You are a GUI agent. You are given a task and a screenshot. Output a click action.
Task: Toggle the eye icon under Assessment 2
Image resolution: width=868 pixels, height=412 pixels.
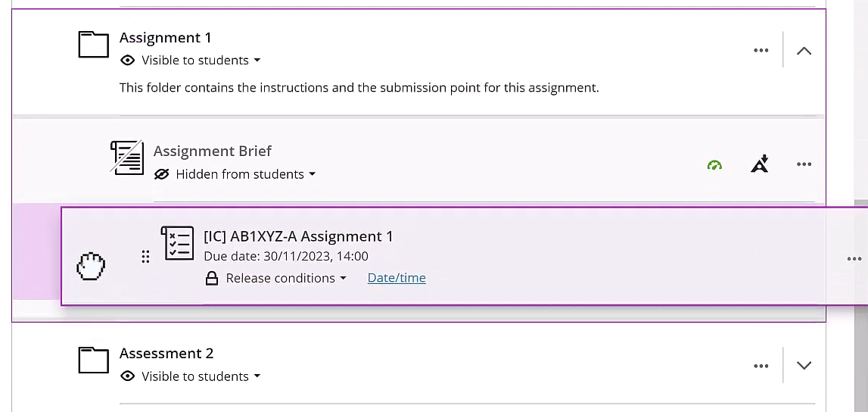[128, 376]
